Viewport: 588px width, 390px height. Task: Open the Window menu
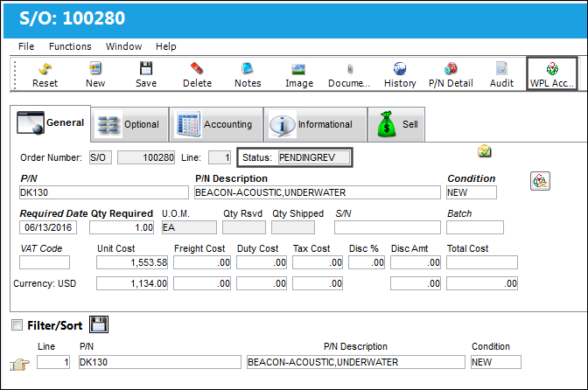[123, 46]
